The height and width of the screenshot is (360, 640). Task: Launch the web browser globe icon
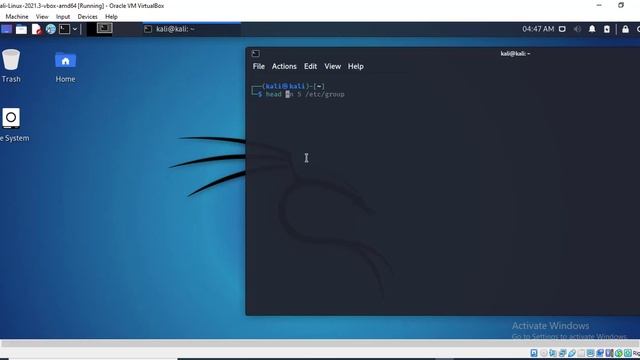coord(51,29)
